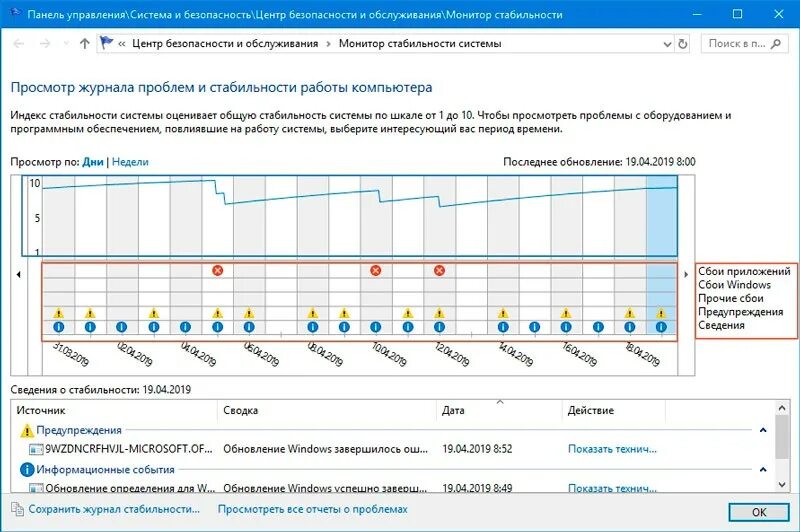
Task: Select the warning icon for 09.04.2019
Action: pos(344,313)
